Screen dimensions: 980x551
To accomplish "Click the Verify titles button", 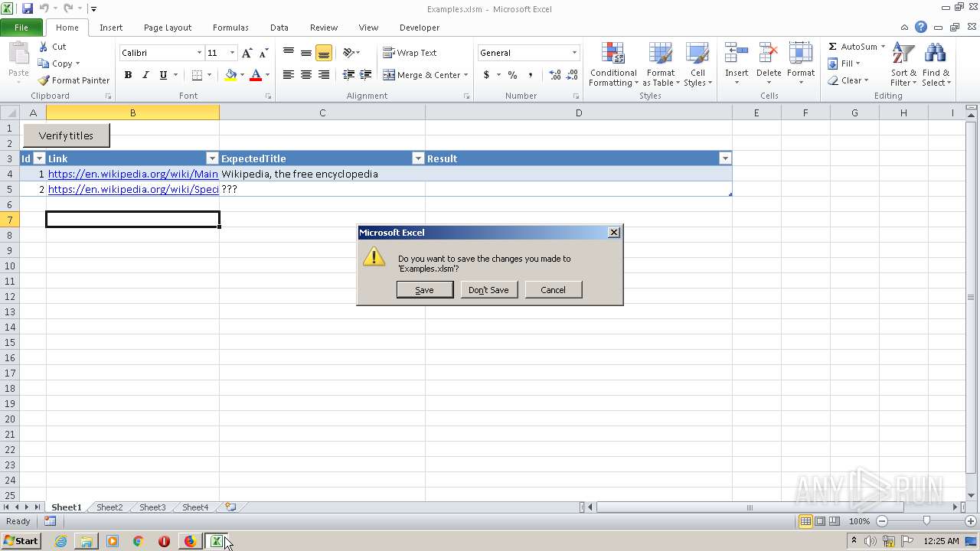I will (66, 135).
